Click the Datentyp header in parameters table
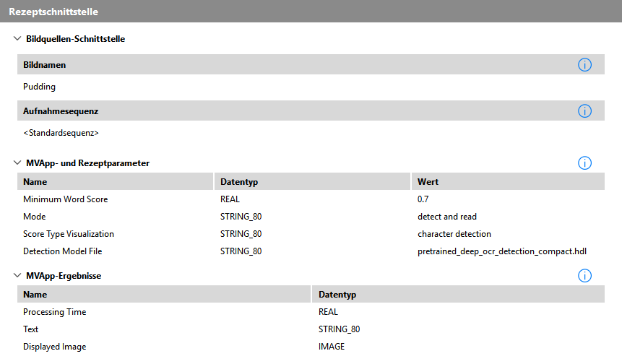622x364 pixels. click(239, 182)
